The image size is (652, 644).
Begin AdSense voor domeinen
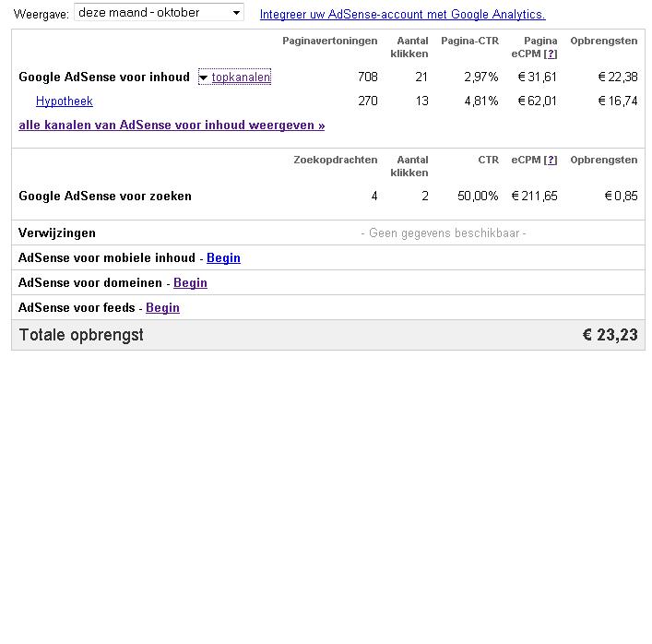pyautogui.click(x=190, y=283)
